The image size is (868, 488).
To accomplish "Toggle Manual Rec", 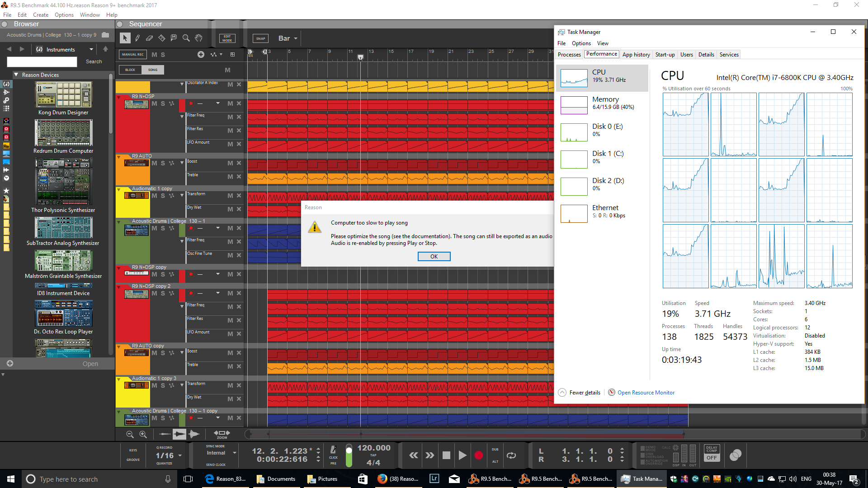I will [x=132, y=55].
